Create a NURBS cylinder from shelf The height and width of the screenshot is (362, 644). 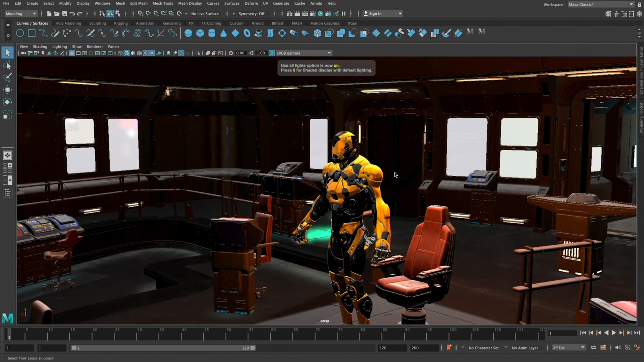tap(212, 33)
